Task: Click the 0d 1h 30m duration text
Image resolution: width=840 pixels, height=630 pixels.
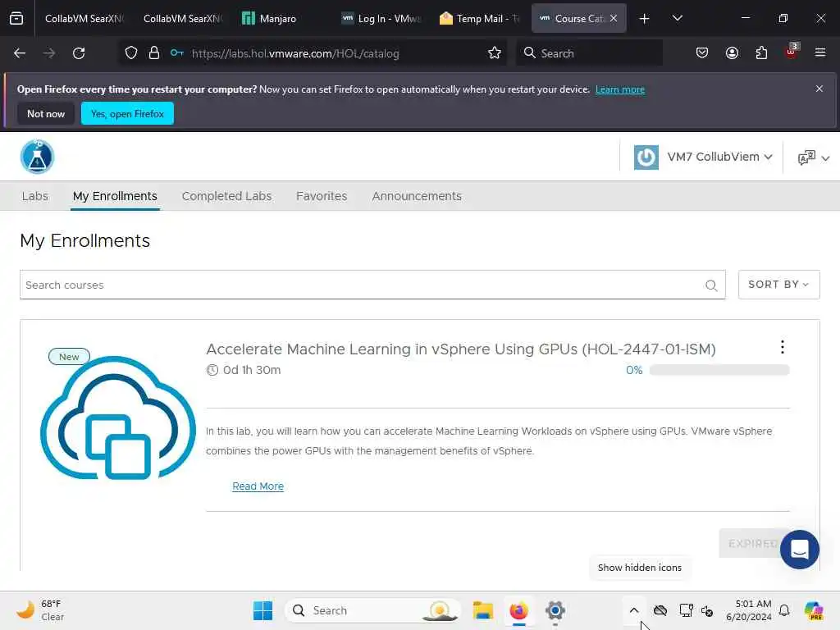Action: [252, 370]
